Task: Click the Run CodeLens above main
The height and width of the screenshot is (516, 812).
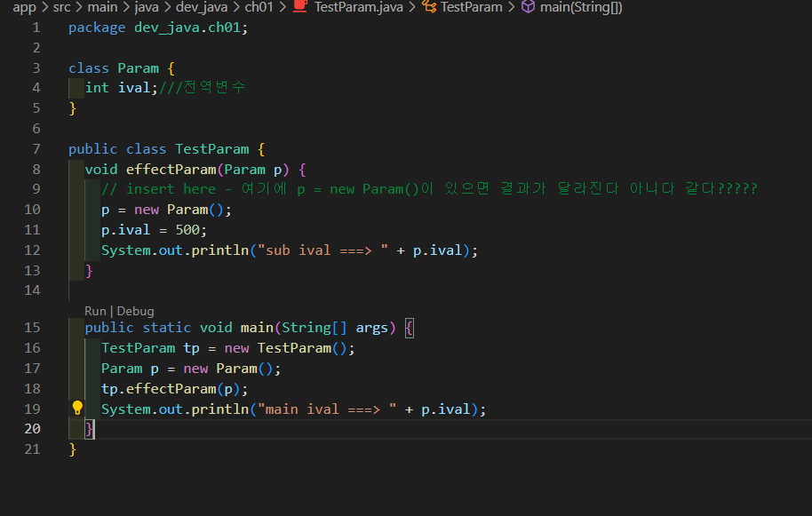Action: (95, 311)
